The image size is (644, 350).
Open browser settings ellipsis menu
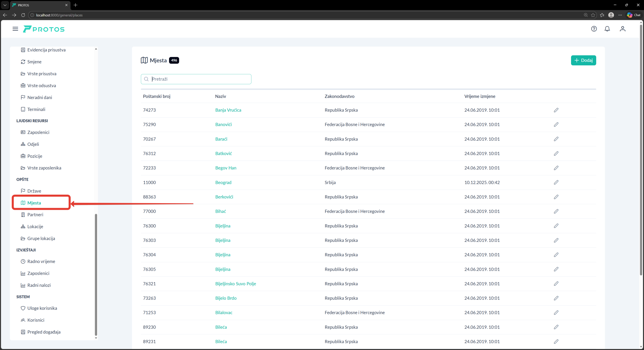(620, 15)
